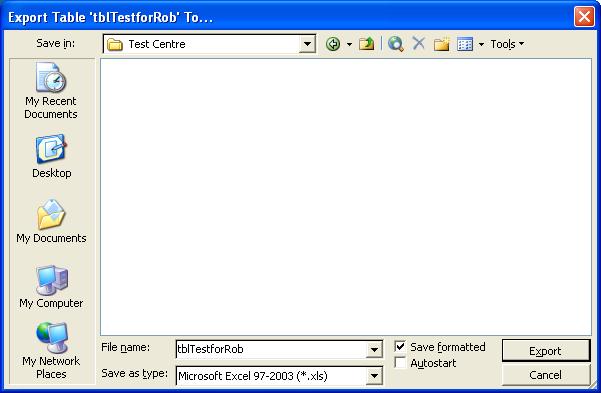Screen dimensions: 601x393
Task: Expand the Save in folder dropdown
Action: tap(307, 44)
